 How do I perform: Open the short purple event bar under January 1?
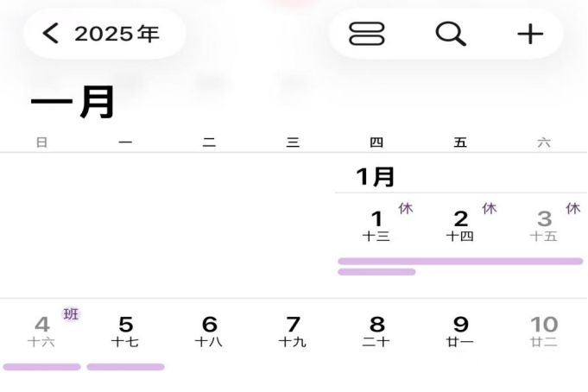pyautogui.click(x=376, y=272)
